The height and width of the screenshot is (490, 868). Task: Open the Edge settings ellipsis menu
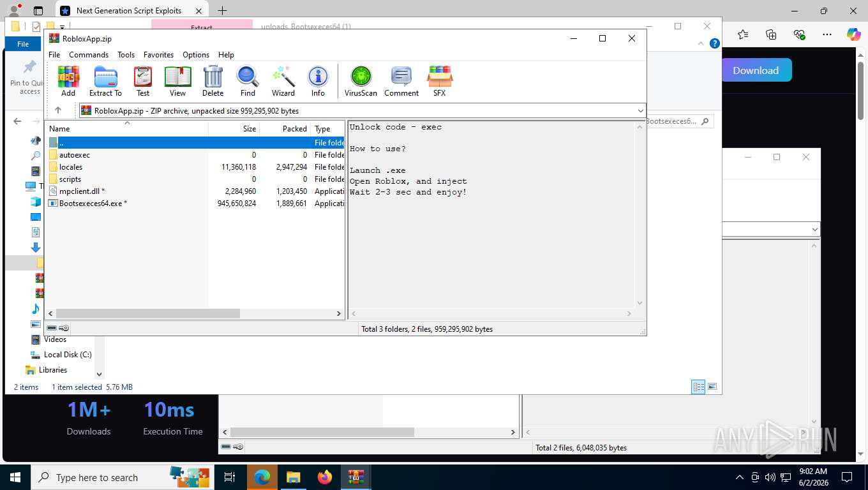827,34
